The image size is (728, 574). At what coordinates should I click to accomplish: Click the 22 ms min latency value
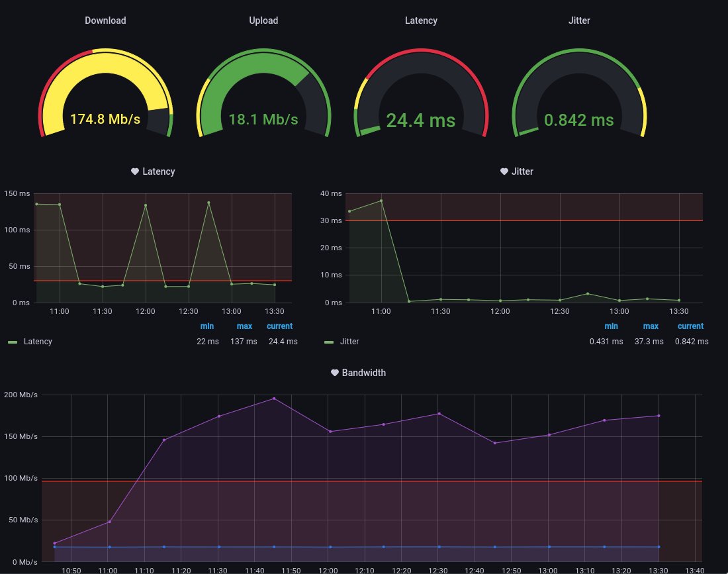tap(208, 342)
